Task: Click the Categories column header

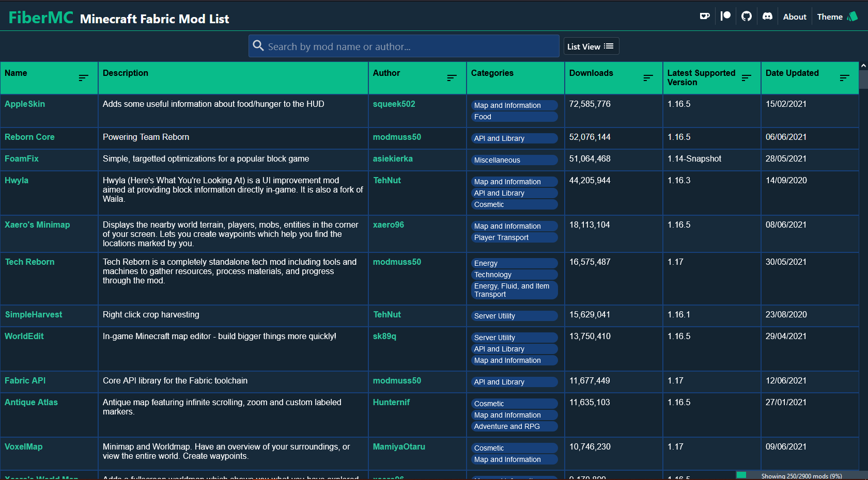Action: pos(515,78)
